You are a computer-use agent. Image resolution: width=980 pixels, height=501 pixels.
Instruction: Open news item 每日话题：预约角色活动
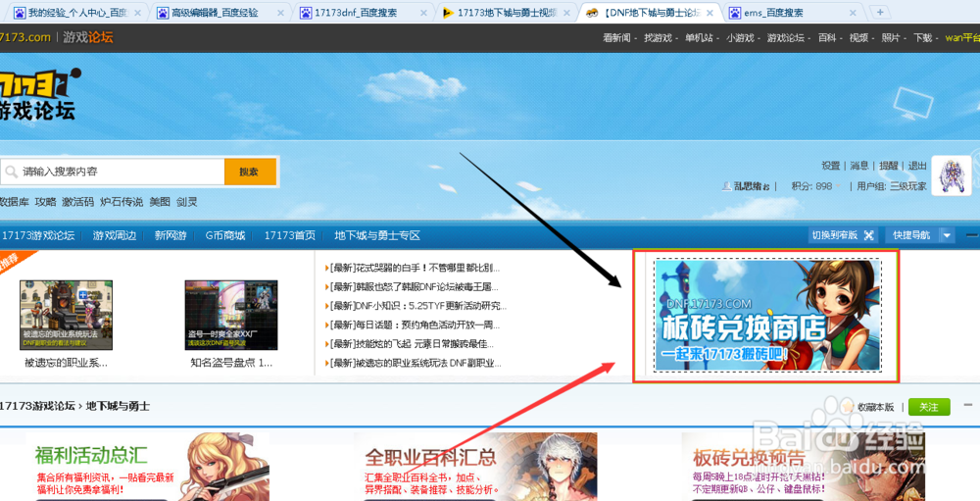tap(413, 326)
